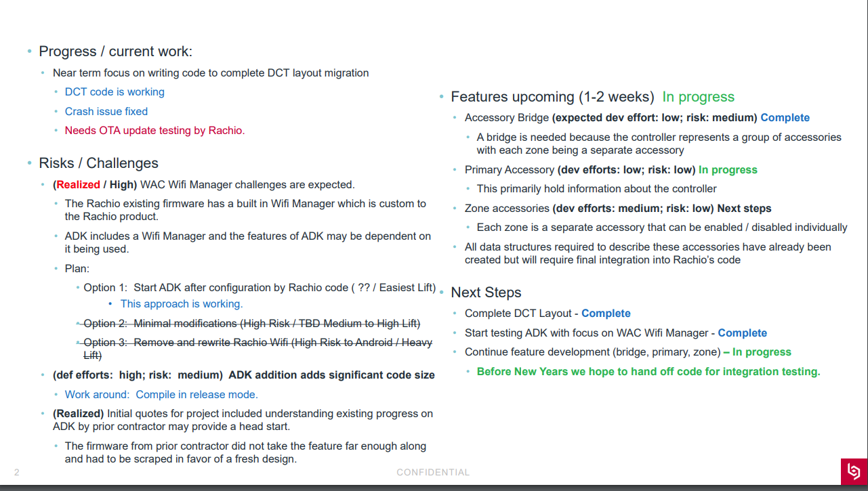The height and width of the screenshot is (491, 868).
Task: Click the 'Plan:' bullet
Action: click(77, 269)
